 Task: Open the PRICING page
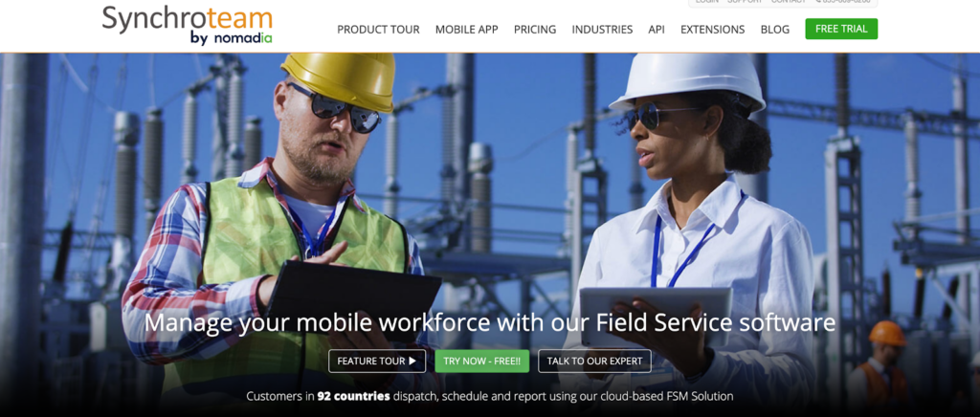pos(535,30)
